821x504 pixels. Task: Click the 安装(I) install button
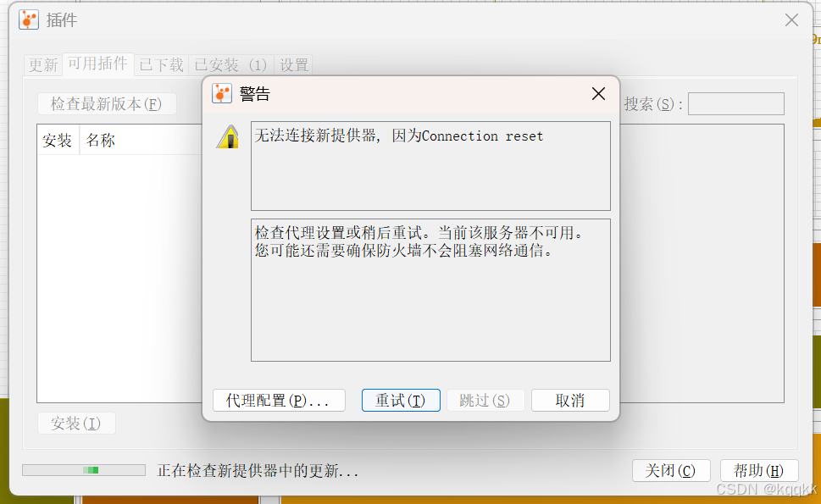(76, 423)
